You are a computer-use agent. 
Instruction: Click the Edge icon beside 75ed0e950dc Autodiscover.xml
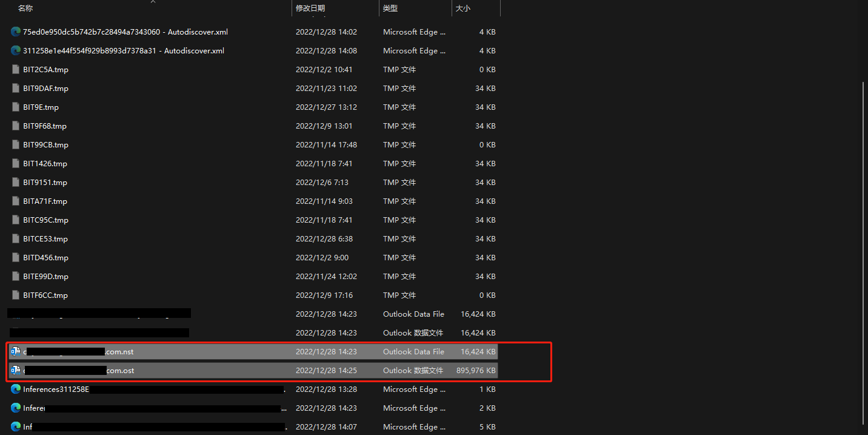point(16,32)
